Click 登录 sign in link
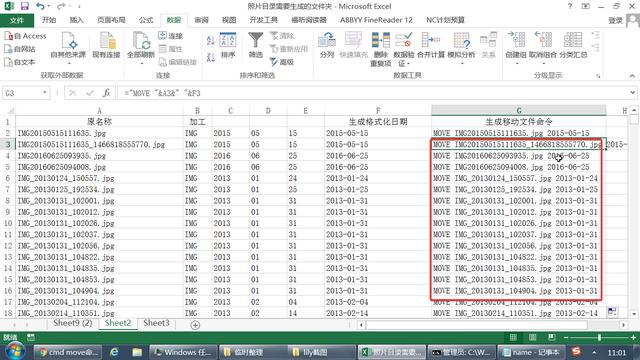The image size is (640, 360). 615,20
